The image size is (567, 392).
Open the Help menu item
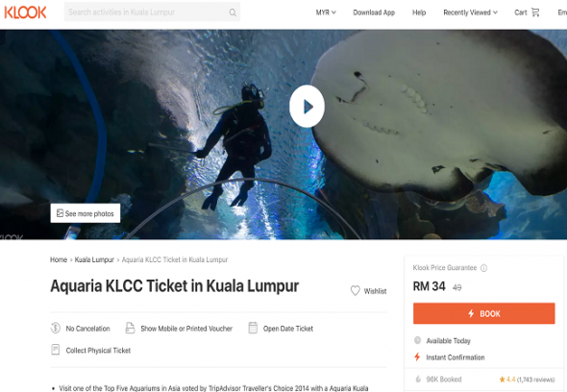pos(419,12)
